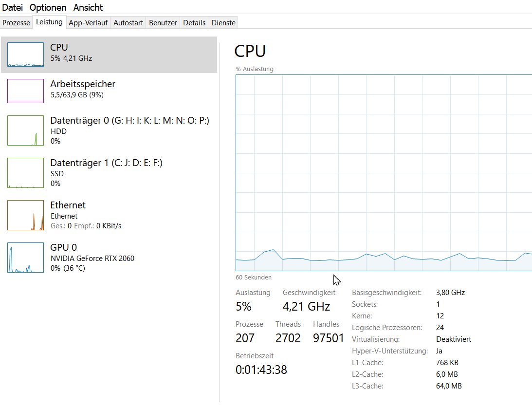This screenshot has height=407, width=532.
Task: Open the Optionen menu
Action: tap(48, 8)
